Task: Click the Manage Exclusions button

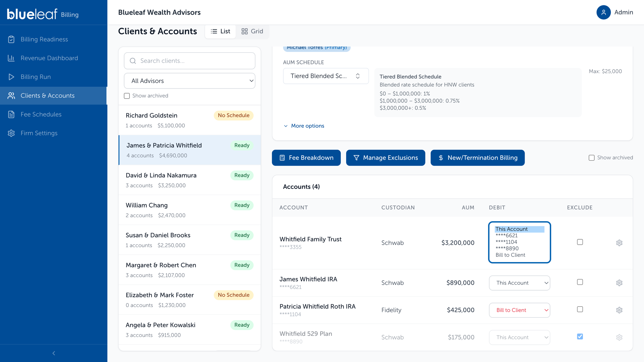Action: coord(385,158)
